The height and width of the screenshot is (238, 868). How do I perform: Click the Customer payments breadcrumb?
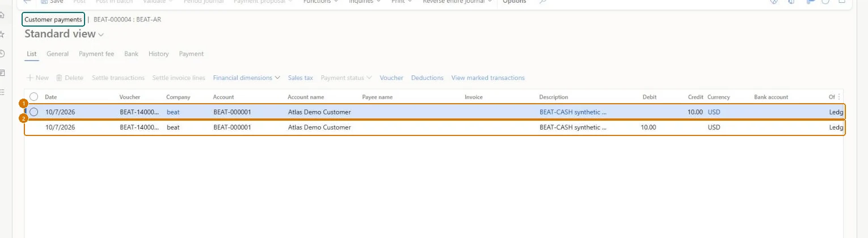53,19
